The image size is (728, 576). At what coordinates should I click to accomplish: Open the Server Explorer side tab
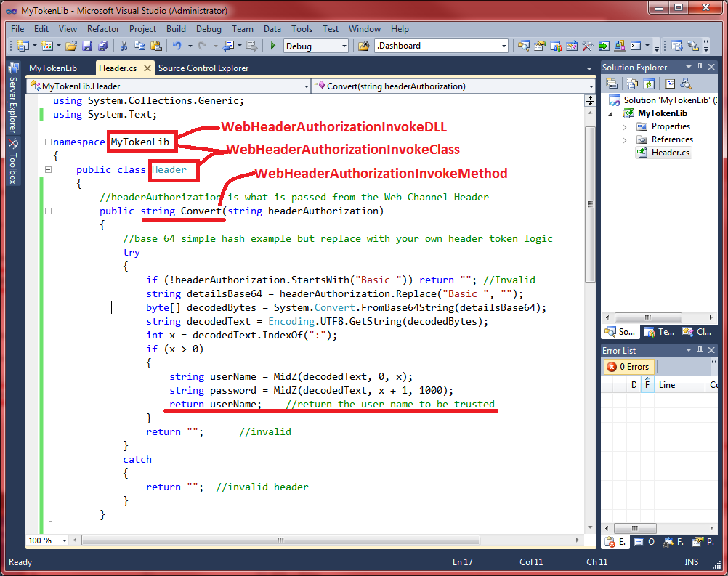pyautogui.click(x=13, y=98)
